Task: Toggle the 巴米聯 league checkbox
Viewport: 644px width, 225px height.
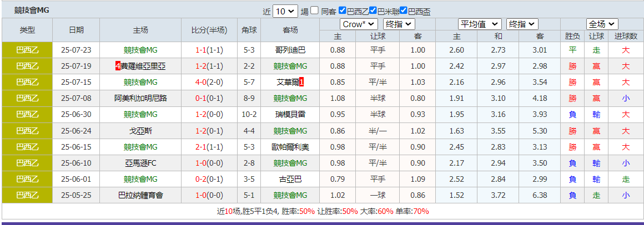Action: point(373,11)
